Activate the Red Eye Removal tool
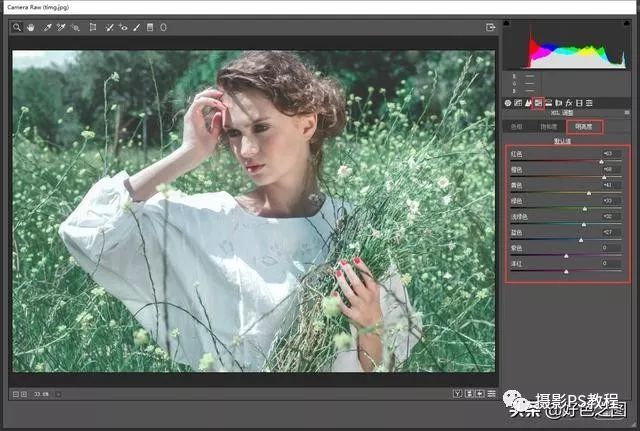The height and width of the screenshot is (431, 640). tap(123, 27)
